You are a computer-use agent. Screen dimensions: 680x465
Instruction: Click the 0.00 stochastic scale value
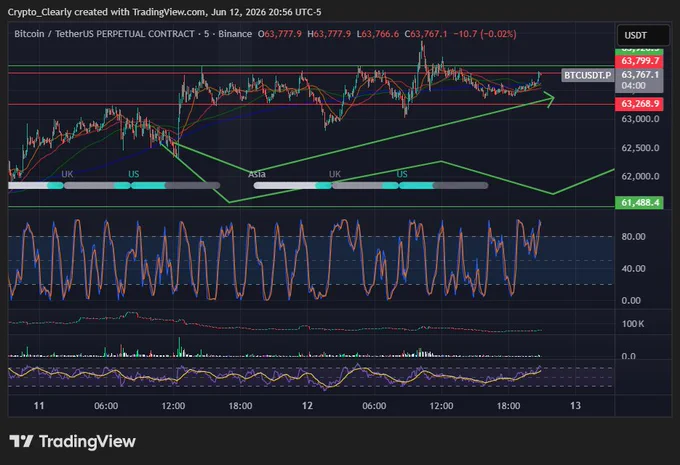coord(631,301)
